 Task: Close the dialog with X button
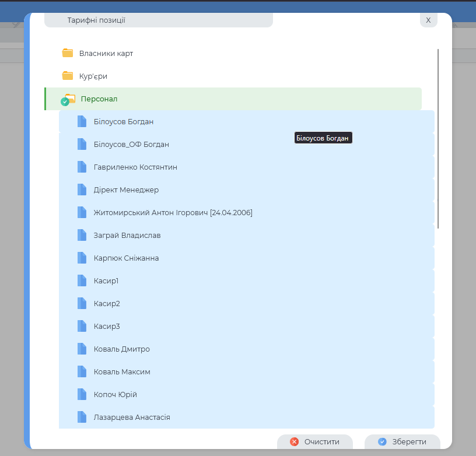[428, 20]
